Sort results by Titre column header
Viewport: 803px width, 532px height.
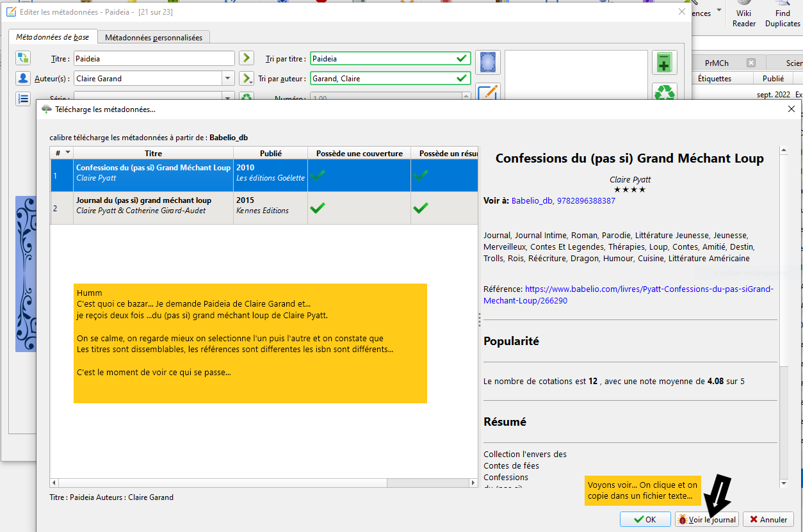(x=154, y=153)
